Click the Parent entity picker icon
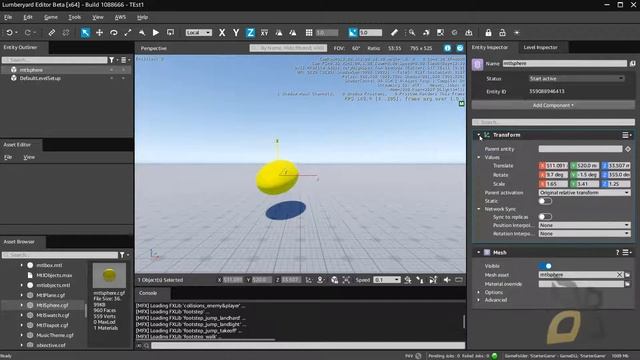Screen dimensions: 640x360 pyautogui.click(x=628, y=149)
